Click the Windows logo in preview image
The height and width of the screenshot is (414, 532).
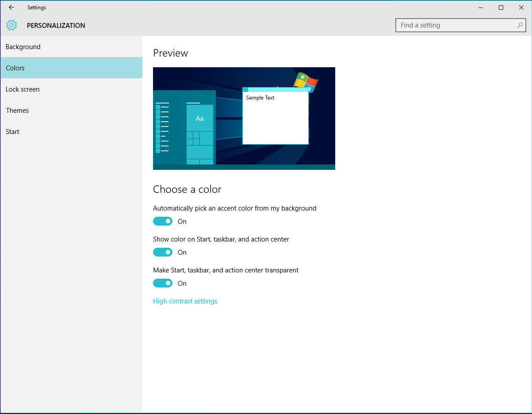click(306, 82)
